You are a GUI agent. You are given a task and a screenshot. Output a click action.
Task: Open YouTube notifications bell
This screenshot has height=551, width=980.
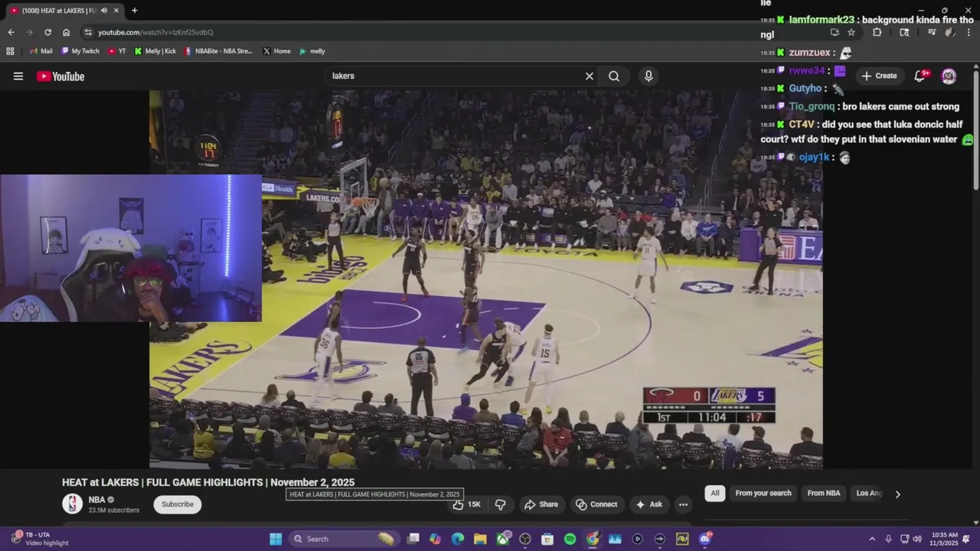(921, 76)
